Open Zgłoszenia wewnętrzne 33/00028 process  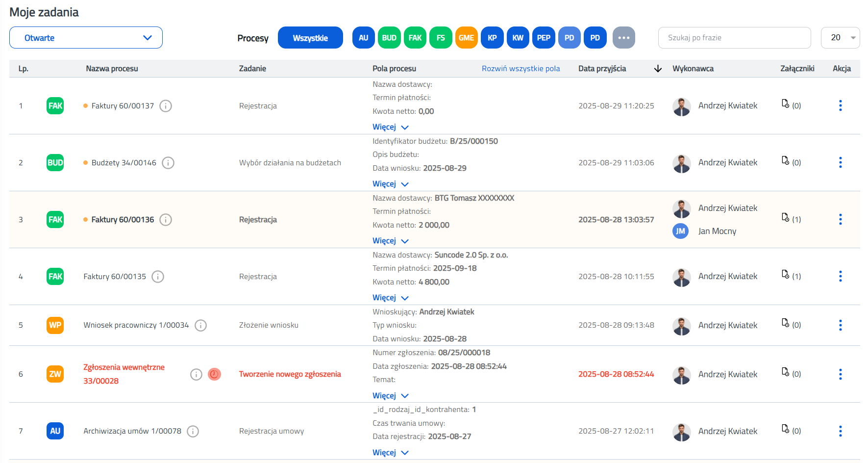click(124, 374)
